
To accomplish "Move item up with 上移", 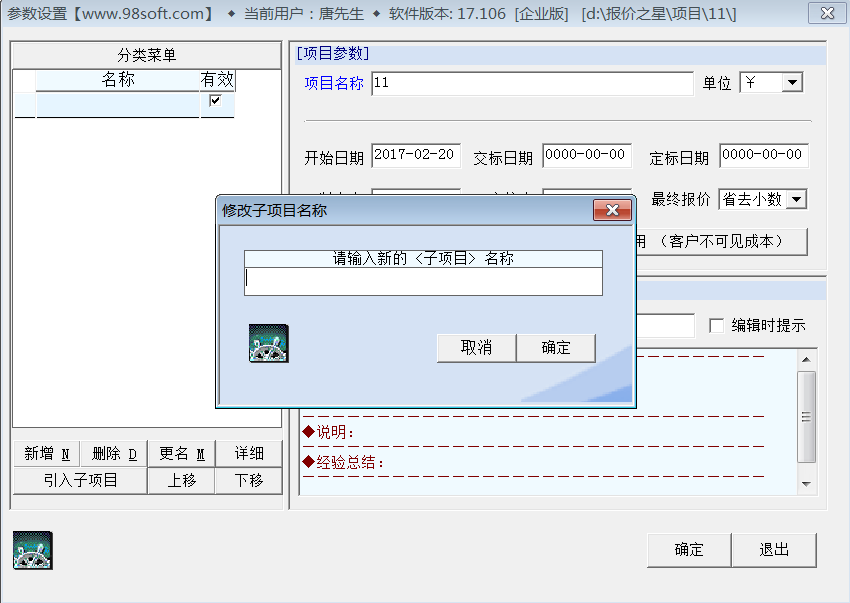I will [x=182, y=480].
